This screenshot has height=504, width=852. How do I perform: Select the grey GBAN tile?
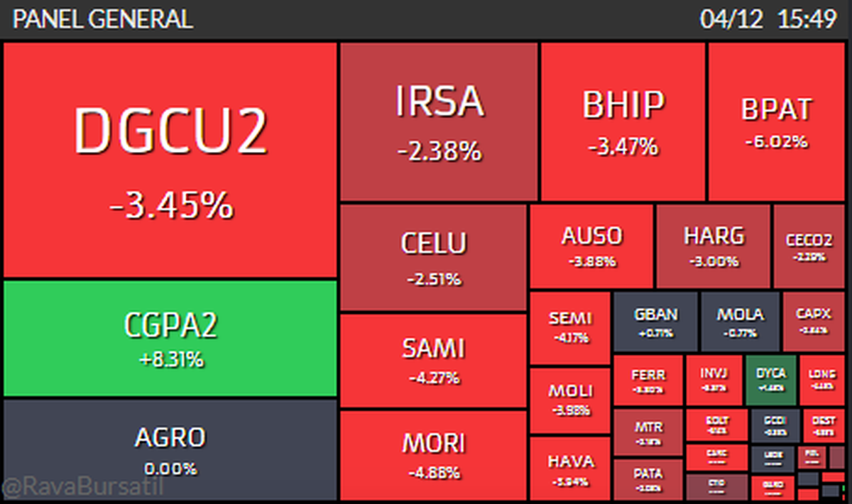[x=655, y=321]
